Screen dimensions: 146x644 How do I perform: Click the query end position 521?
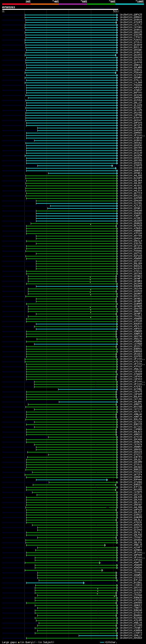115,11
